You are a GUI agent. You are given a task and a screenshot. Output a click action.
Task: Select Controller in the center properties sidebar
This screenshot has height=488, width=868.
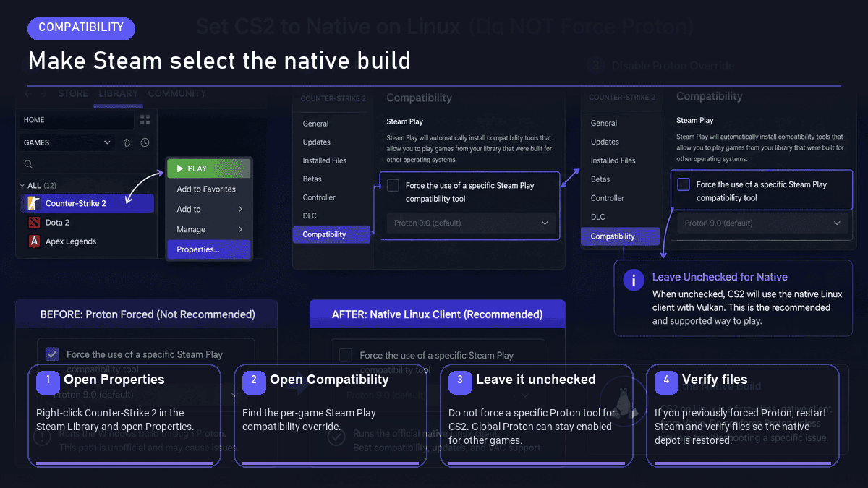point(319,197)
